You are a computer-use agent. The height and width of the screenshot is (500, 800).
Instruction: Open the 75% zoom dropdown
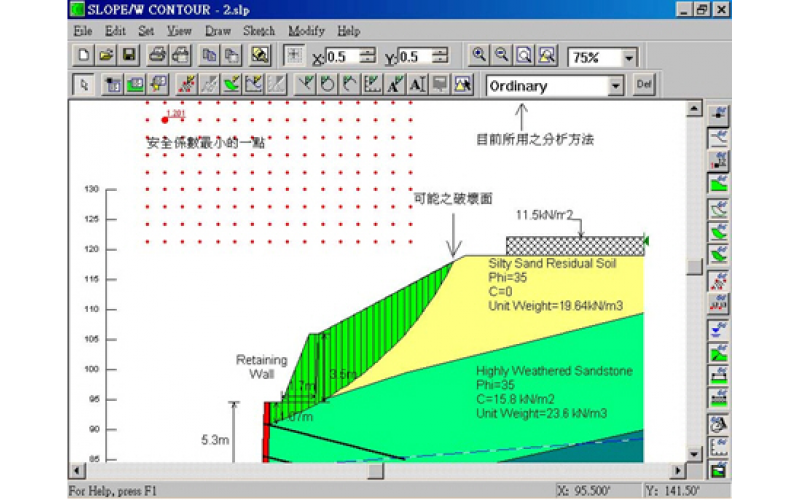point(629,58)
